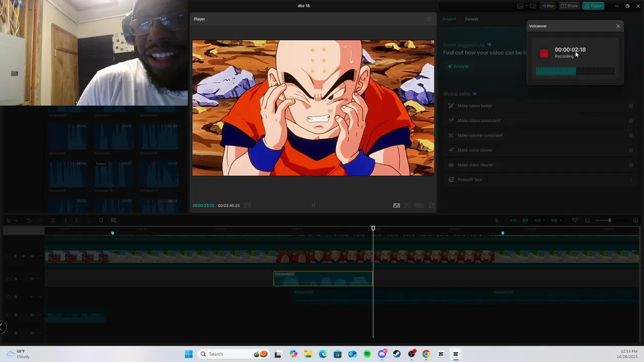The width and height of the screenshot is (644, 362).
Task: Click the Share button
Action: click(x=570, y=6)
